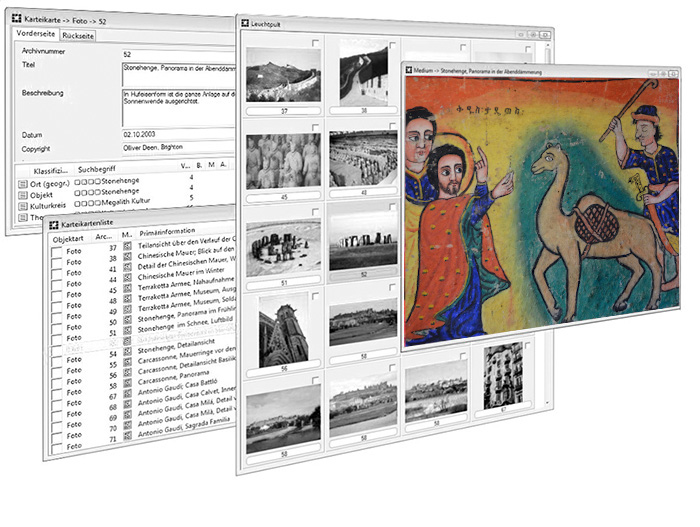Click the Klassifizi... column header
700x527 pixels.
(x=50, y=171)
